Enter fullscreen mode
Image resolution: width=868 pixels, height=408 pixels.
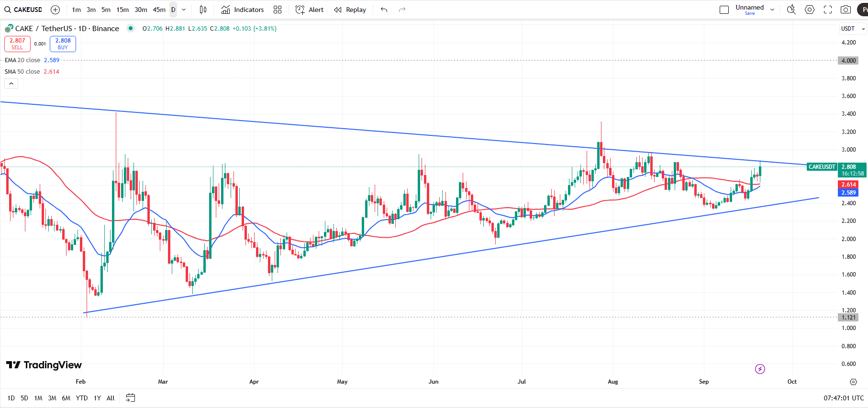[828, 10]
